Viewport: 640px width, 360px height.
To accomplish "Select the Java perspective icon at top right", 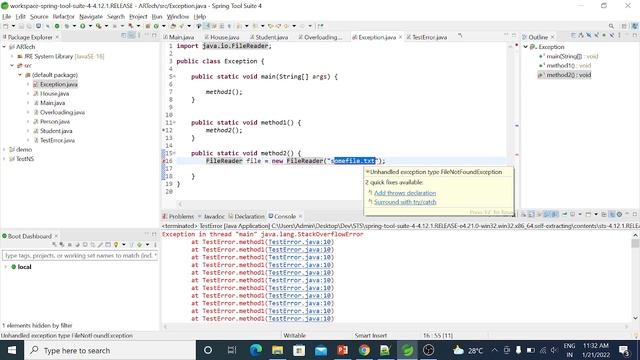I will click(635, 26).
